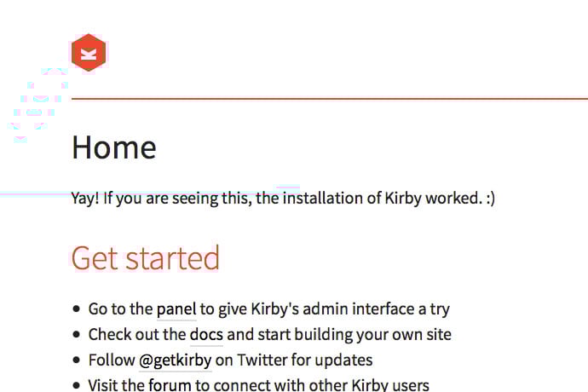Screen dimensions: 588x392
Task: Open the panel link
Action: point(176,309)
